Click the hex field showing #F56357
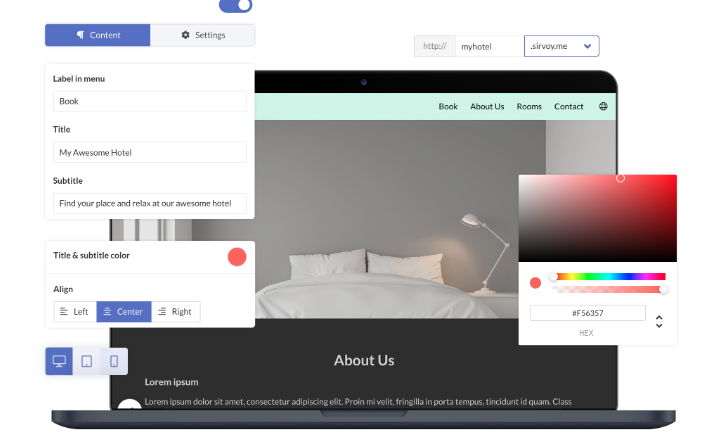Viewport: 702px width, 438px height. [x=587, y=313]
